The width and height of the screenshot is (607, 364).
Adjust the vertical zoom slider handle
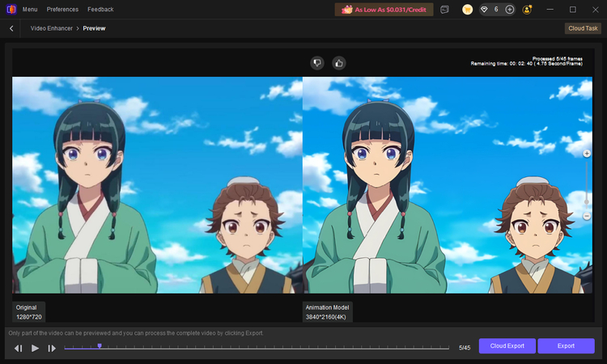coord(587,202)
